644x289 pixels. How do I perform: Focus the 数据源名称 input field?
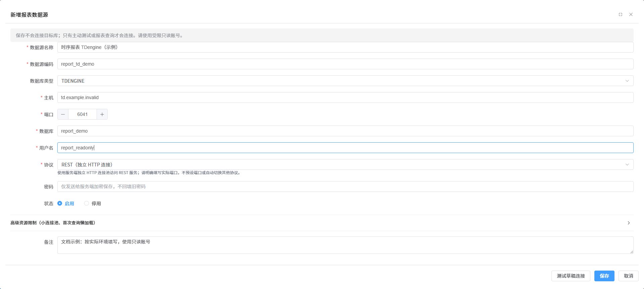pyautogui.click(x=345, y=47)
